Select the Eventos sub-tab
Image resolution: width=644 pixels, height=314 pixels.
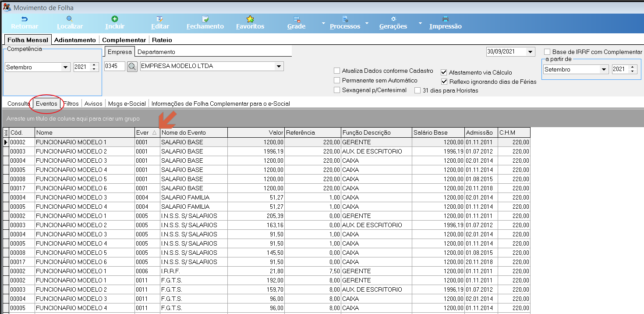(46, 104)
